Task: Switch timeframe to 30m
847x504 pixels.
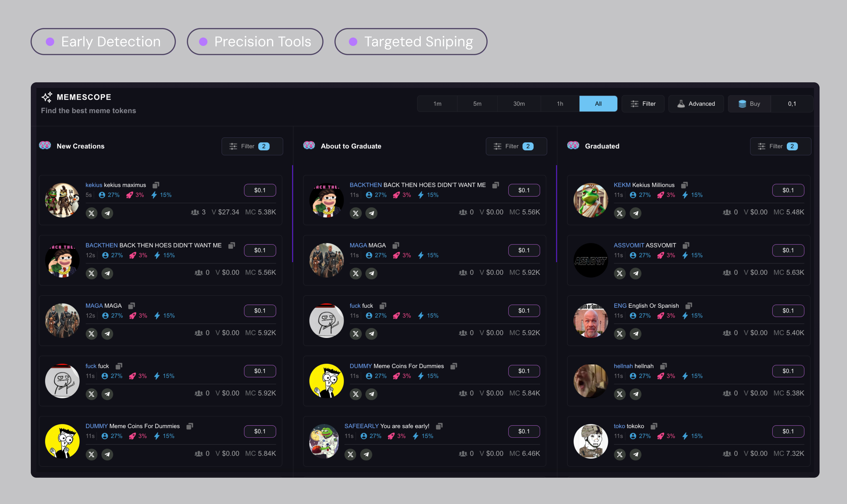Action: [519, 104]
